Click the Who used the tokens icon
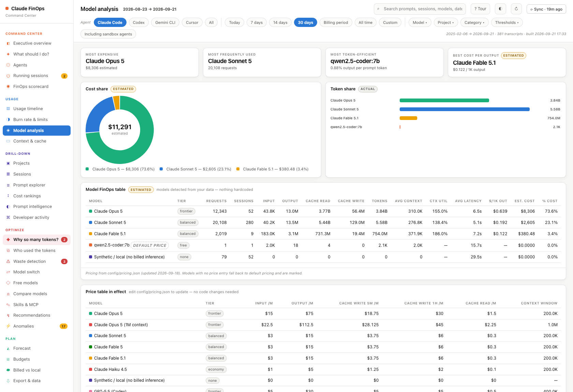This screenshot has height=392, width=573. click(8, 251)
